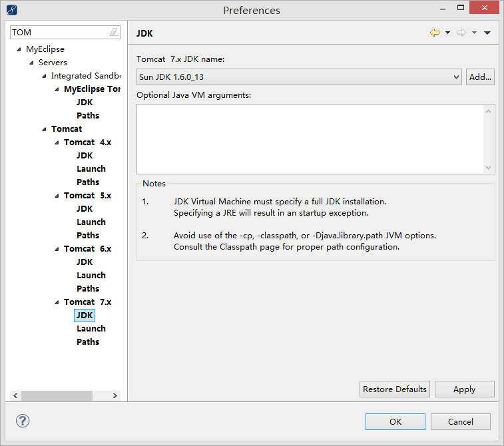Select Paths under MyEclipse Tomcat

point(88,115)
